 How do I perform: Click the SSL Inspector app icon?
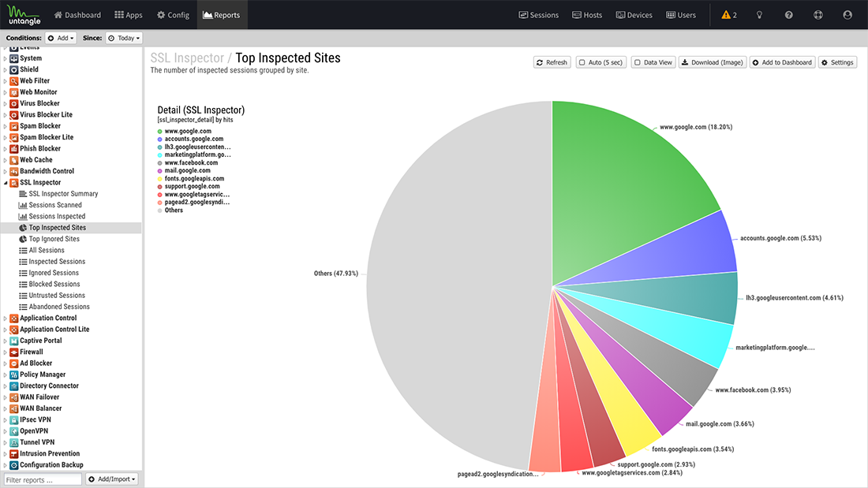(x=14, y=183)
